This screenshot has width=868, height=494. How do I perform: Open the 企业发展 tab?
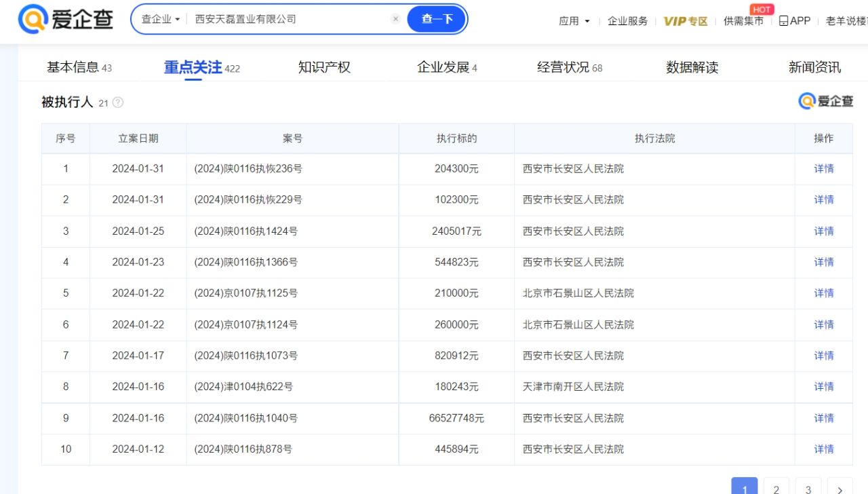[x=447, y=67]
